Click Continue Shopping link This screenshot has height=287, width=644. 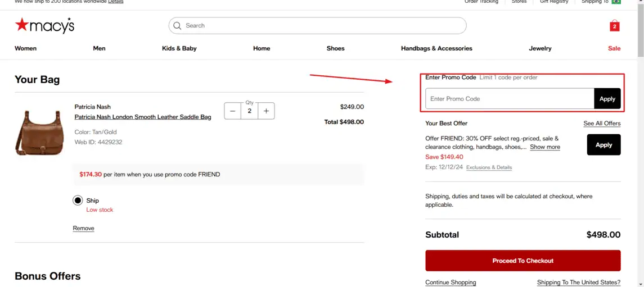pos(451,282)
